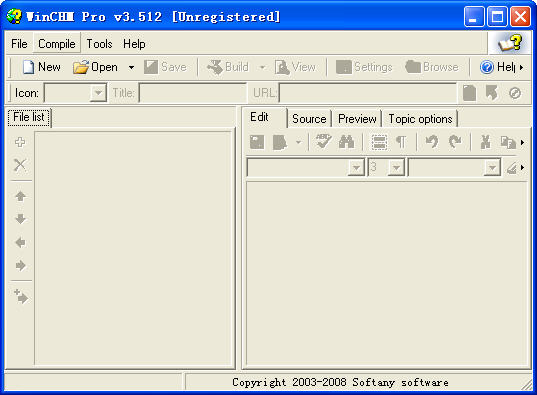
Task: Click the binoculars find icon
Action: (346, 141)
